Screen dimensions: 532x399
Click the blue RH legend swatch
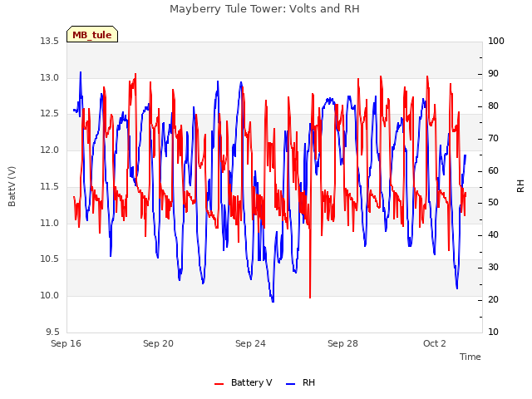pyautogui.click(x=290, y=384)
